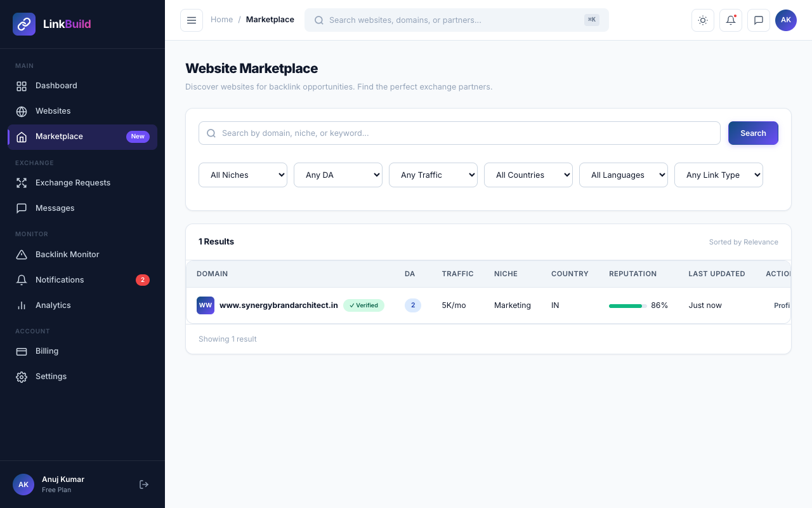812x508 pixels.
Task: Click the Just now cell
Action: click(x=705, y=305)
